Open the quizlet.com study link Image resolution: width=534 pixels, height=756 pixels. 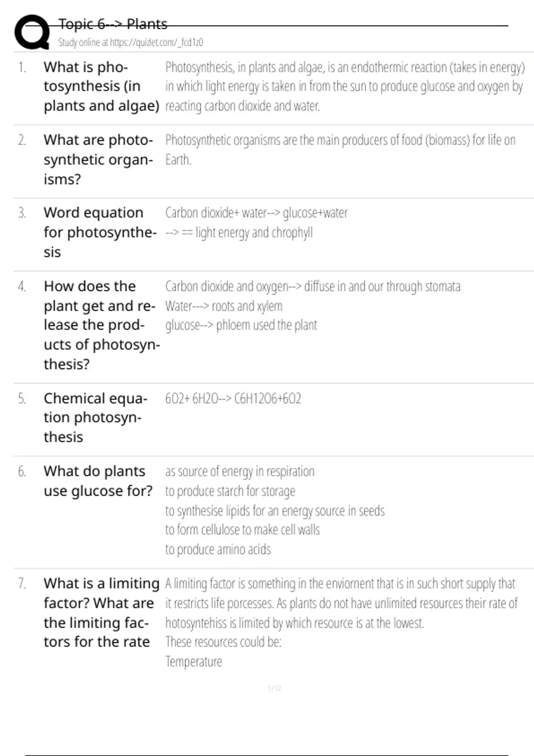click(130, 42)
